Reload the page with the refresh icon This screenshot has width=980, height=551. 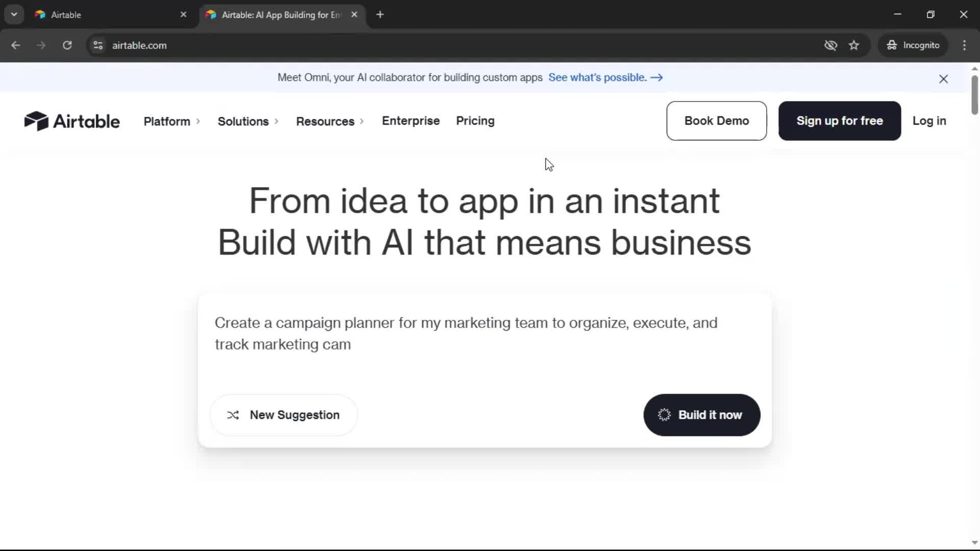point(67,45)
